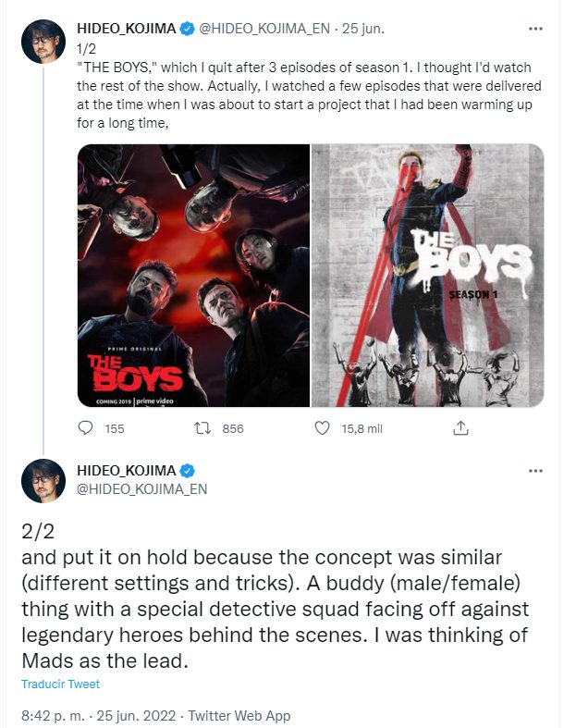Open Hideo Kojima's avatar on first tweet
The width and height of the screenshot is (564, 728).
43,42
